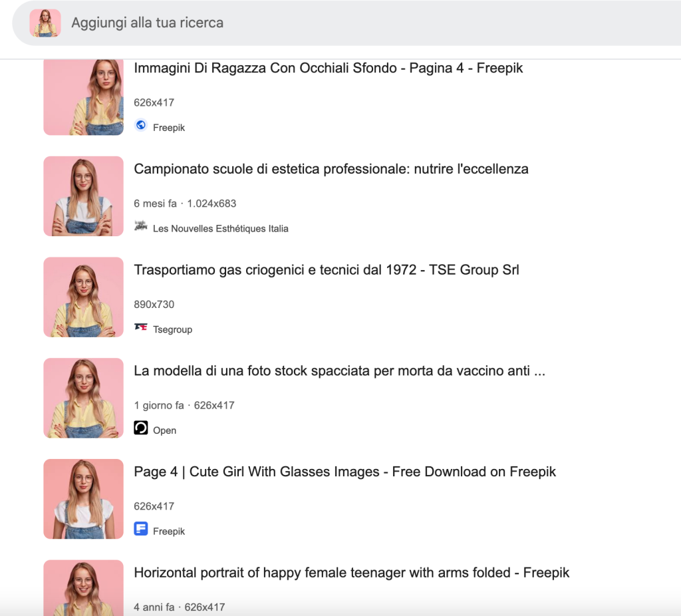Open 'Trasportiamo gas criogenici e tecnici' result
681x616 pixels.
pyautogui.click(x=326, y=270)
